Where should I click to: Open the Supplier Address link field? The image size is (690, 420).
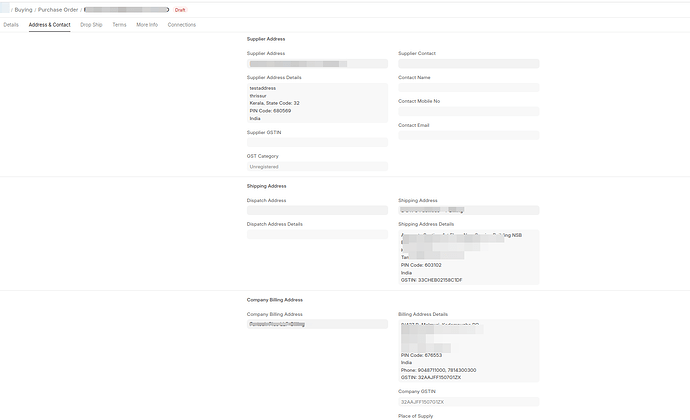[x=317, y=64]
